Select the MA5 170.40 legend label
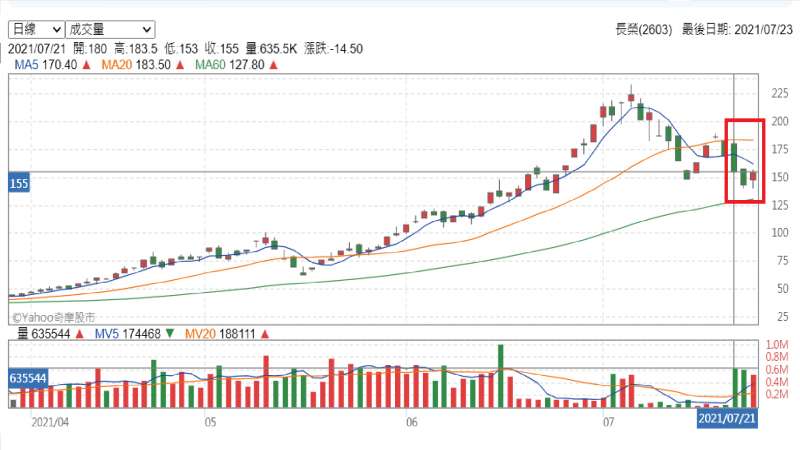Image resolution: width=800 pixels, height=450 pixels. point(46,65)
